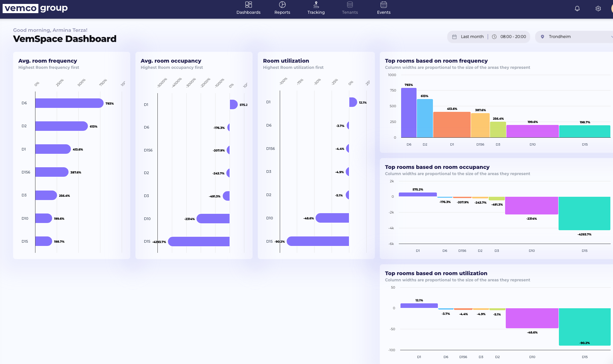Click the calendar icon beside Last month
This screenshot has height=364, width=613.
pos(455,36)
